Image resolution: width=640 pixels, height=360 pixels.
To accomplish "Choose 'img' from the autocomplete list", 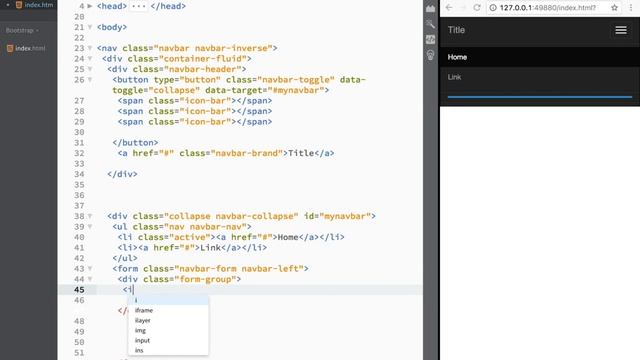I will point(168,330).
